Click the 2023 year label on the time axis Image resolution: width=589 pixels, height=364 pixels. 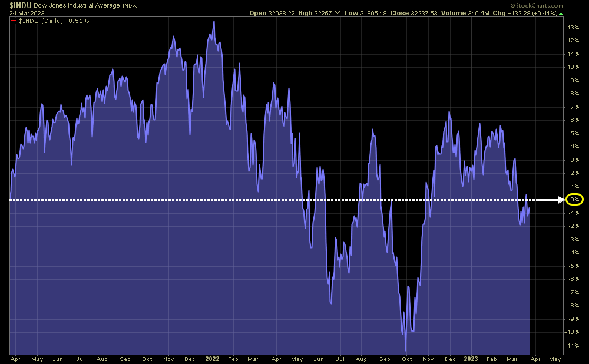(471, 359)
